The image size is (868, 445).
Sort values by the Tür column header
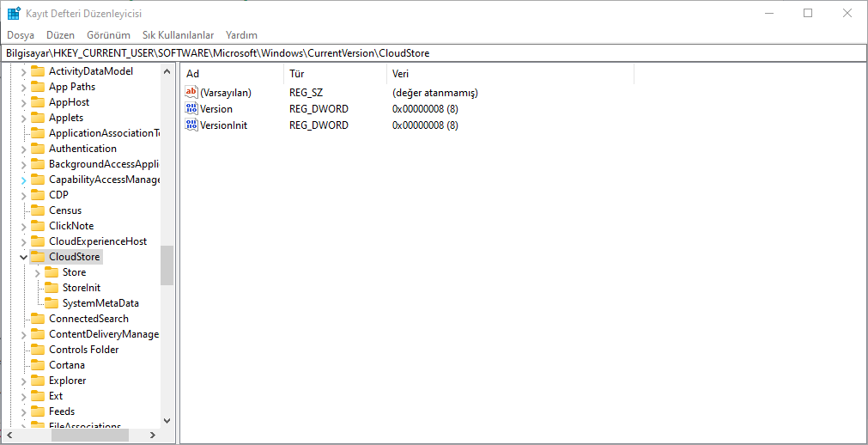tap(336, 74)
